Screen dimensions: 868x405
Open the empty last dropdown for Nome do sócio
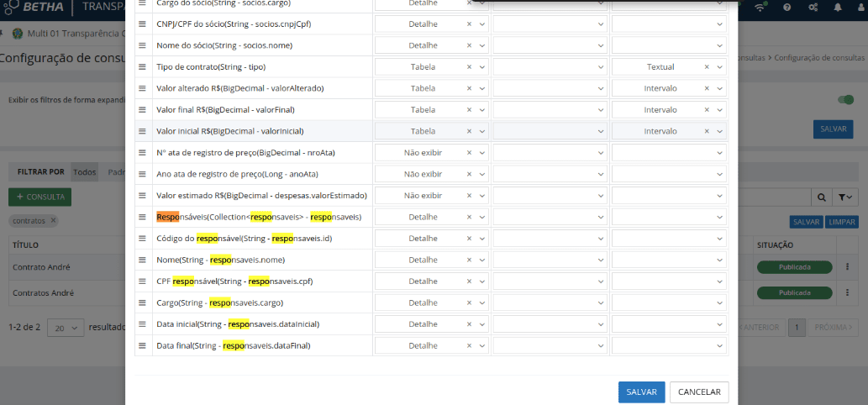pos(719,45)
